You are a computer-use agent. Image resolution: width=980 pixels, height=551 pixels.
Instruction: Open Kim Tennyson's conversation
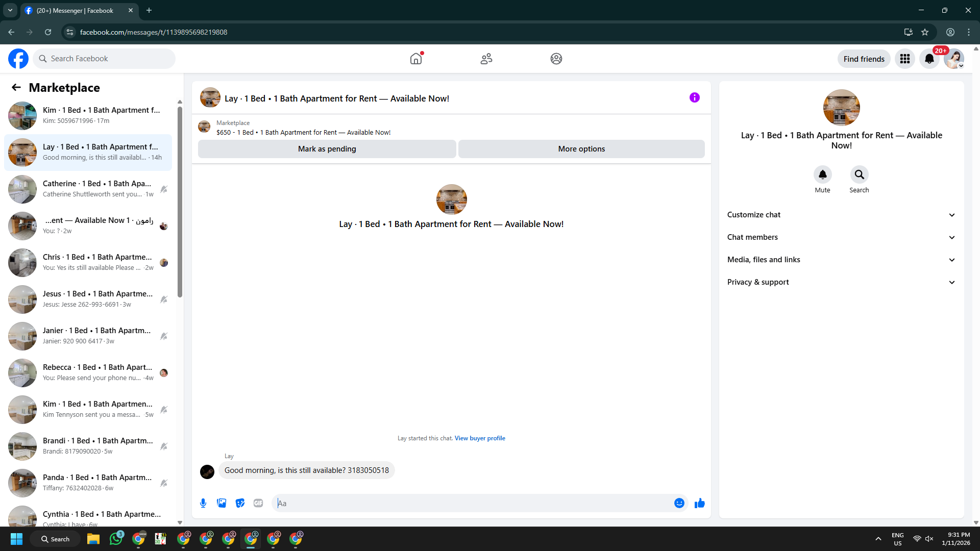(88, 410)
